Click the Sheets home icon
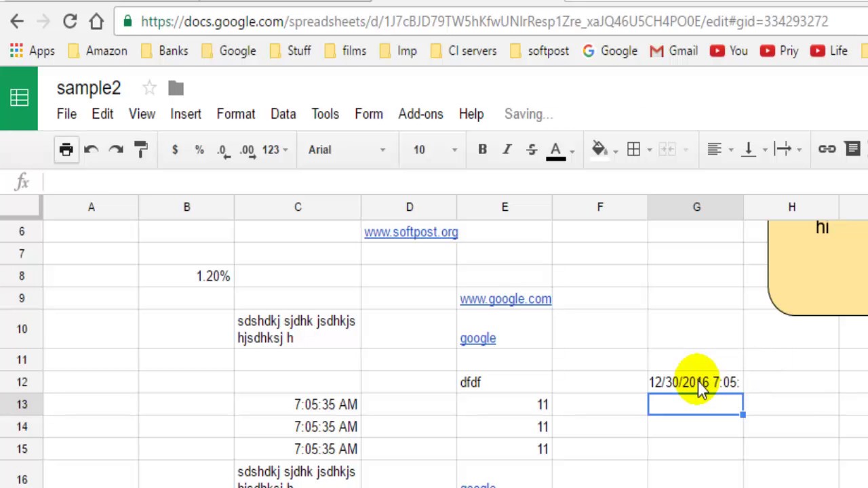Image resolution: width=868 pixels, height=488 pixels. pyautogui.click(x=19, y=98)
